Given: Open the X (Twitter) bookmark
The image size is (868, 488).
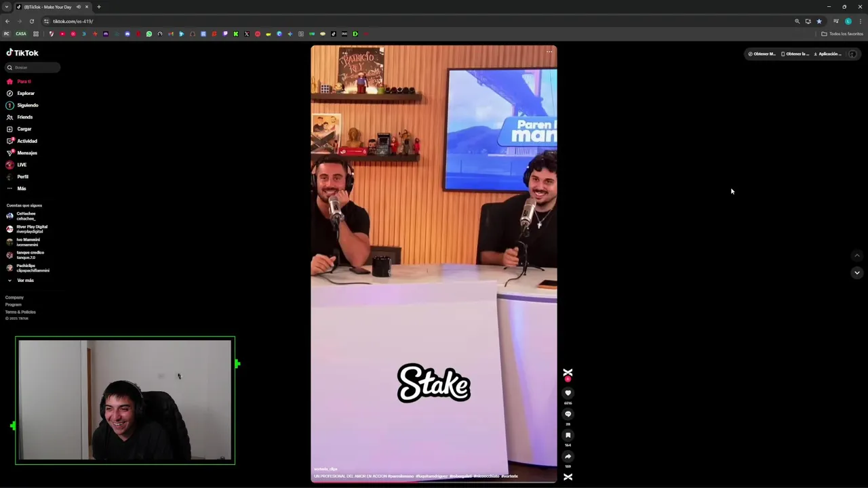Looking at the screenshot, I should click(247, 34).
